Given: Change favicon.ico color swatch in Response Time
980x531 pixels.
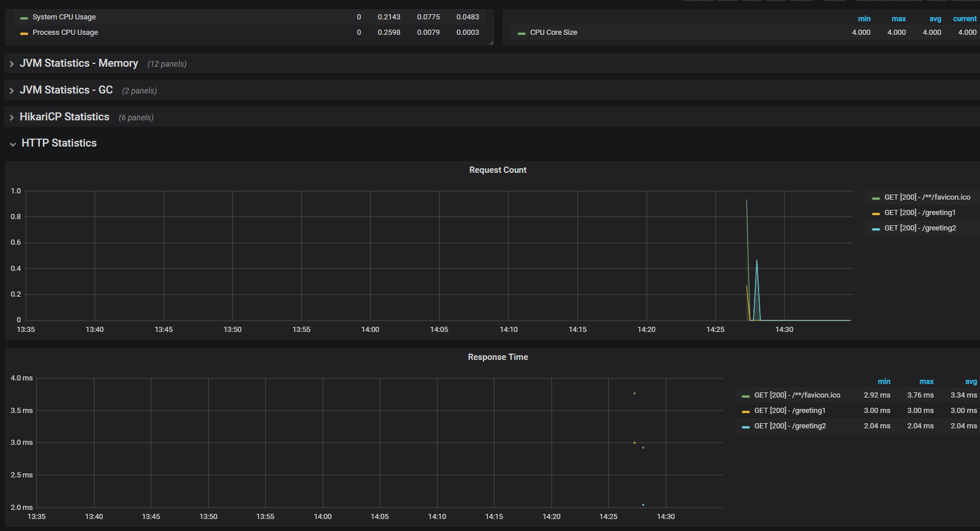Looking at the screenshot, I should [746, 396].
